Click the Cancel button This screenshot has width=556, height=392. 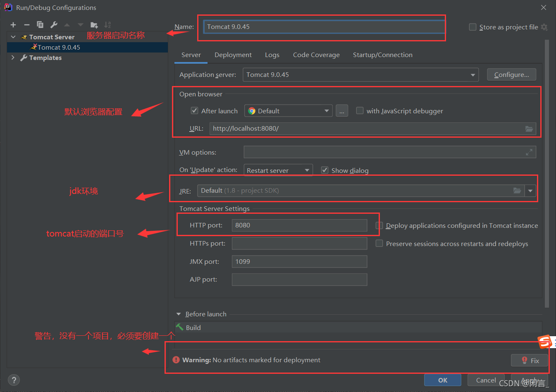tap(486, 380)
